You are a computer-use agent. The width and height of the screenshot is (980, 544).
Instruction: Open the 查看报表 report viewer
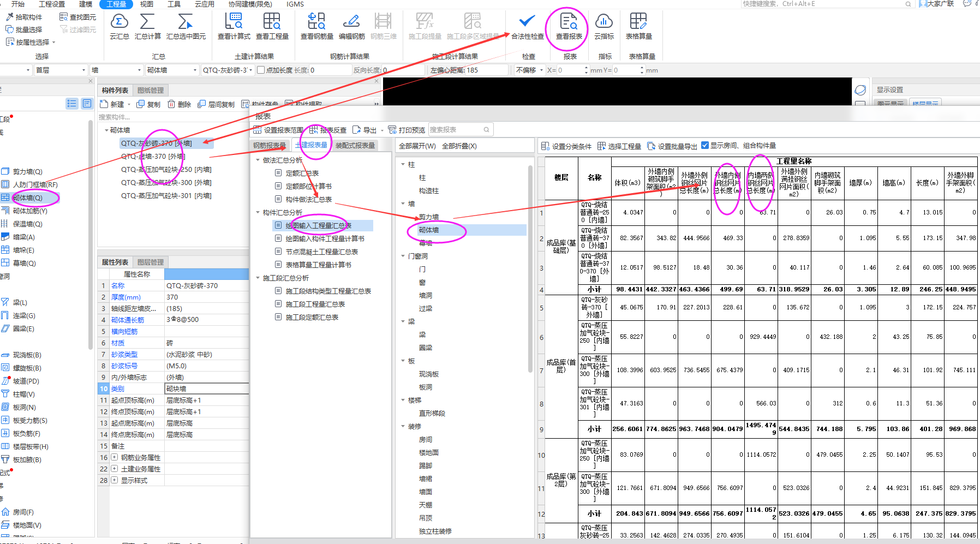coord(569,27)
